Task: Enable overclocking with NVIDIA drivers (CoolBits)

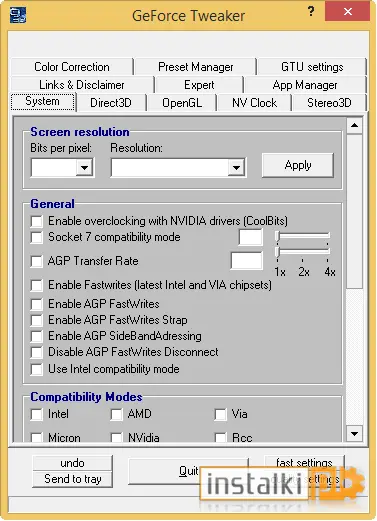Action: pyautogui.click(x=37, y=221)
